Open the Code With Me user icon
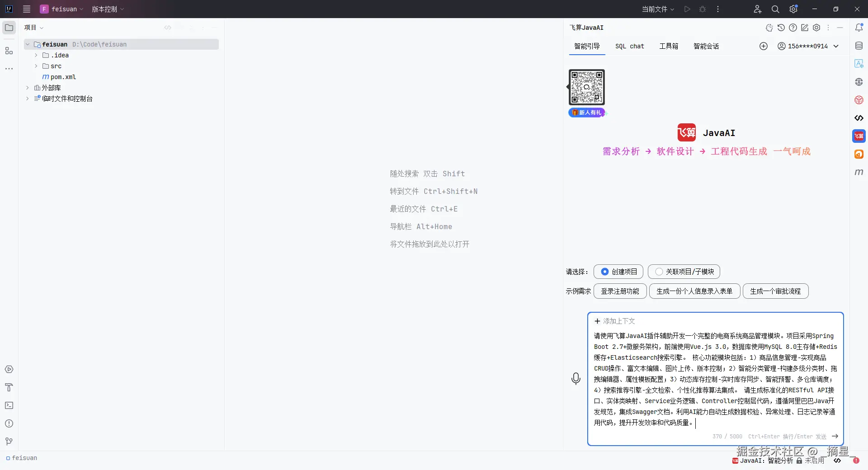Image resolution: width=868 pixels, height=470 pixels. pos(758,9)
